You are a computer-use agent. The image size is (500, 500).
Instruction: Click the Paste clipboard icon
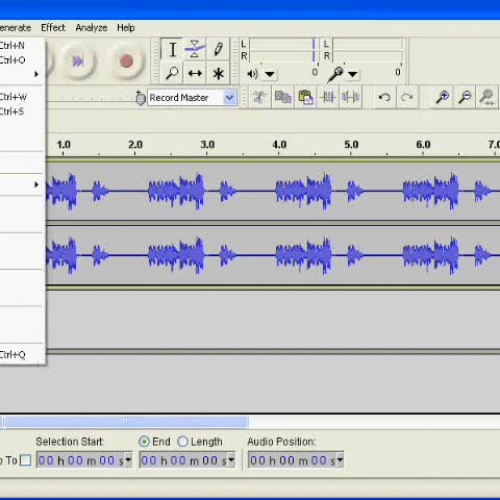305,97
